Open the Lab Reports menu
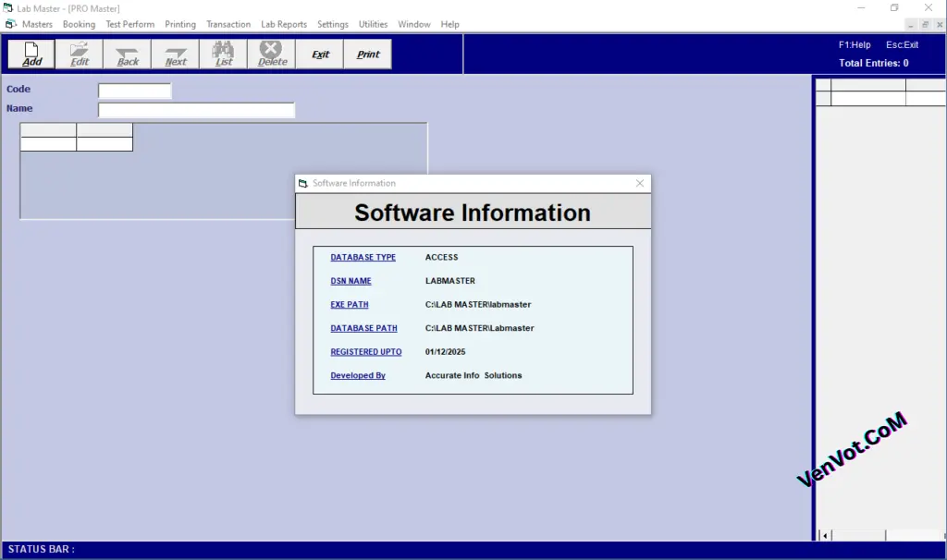 (x=284, y=24)
